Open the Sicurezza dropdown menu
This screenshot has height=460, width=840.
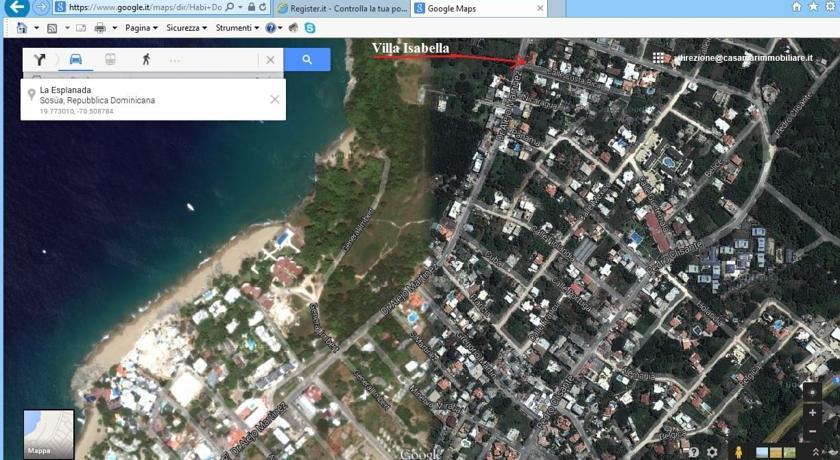pos(186,28)
